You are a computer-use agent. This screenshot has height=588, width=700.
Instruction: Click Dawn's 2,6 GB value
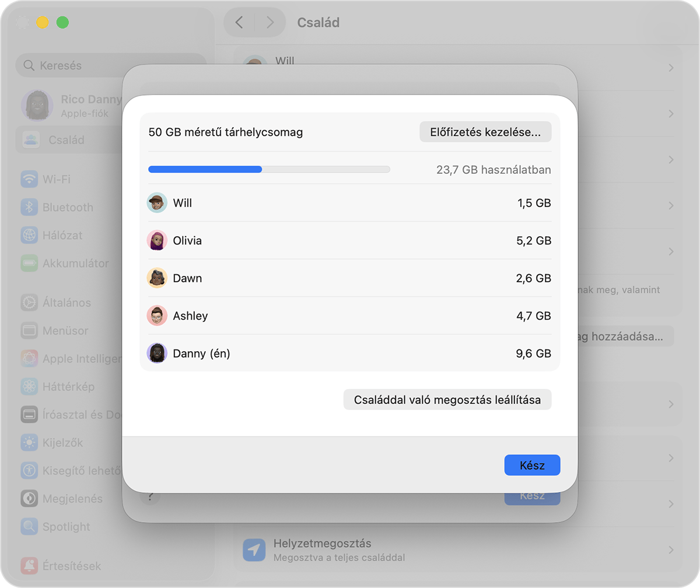[x=534, y=278]
